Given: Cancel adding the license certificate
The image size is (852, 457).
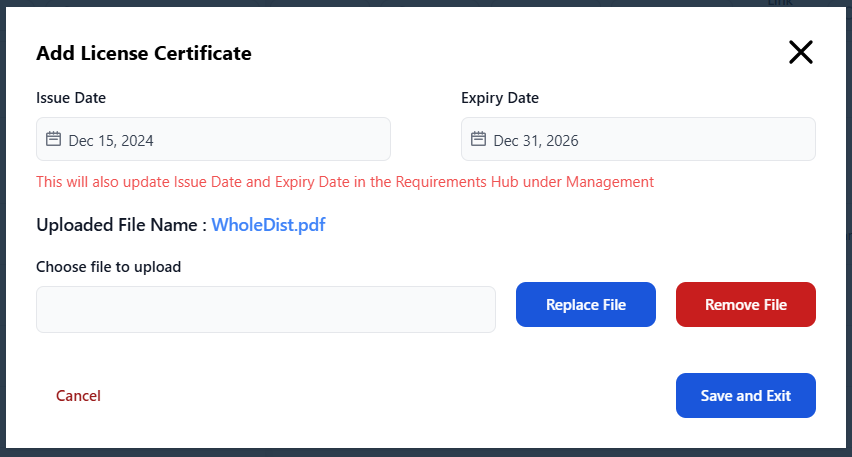Looking at the screenshot, I should pyautogui.click(x=78, y=396).
